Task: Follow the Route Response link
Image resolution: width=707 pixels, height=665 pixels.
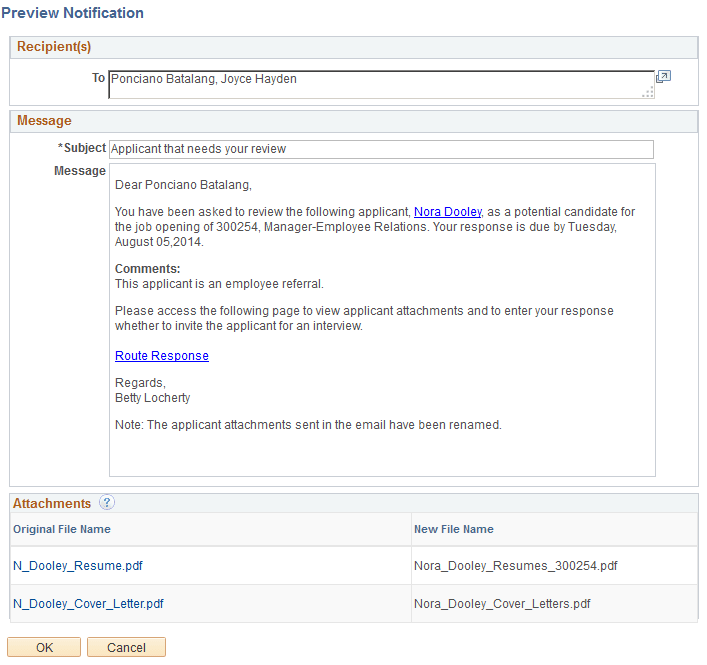Action: [162, 356]
